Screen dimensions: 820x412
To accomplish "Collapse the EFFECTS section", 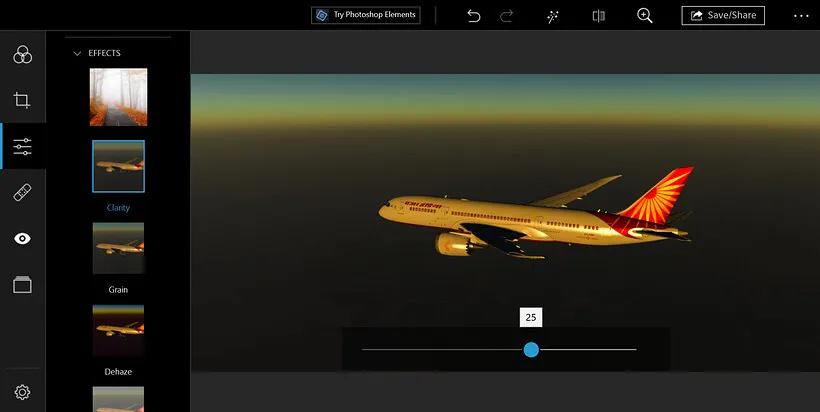I will tap(77, 53).
